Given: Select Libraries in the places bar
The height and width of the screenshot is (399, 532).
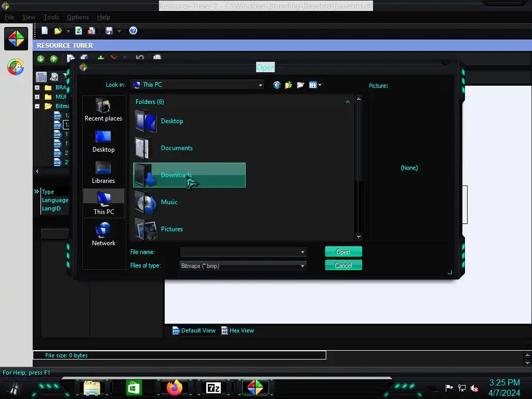Looking at the screenshot, I should (x=103, y=172).
